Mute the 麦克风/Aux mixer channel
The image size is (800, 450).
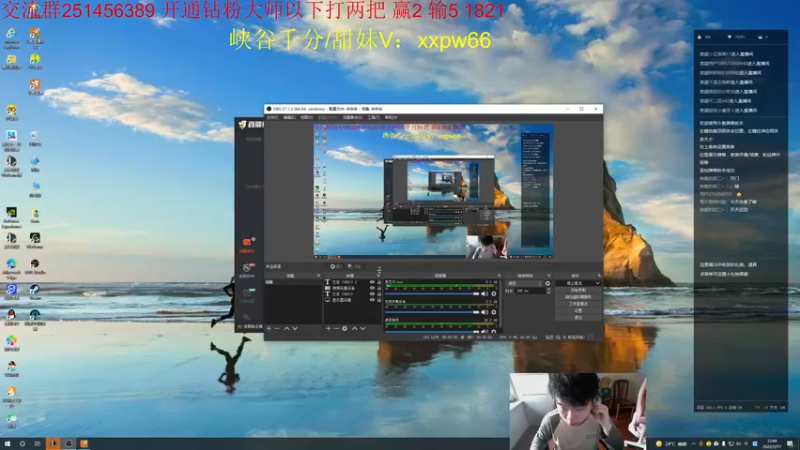click(x=485, y=294)
